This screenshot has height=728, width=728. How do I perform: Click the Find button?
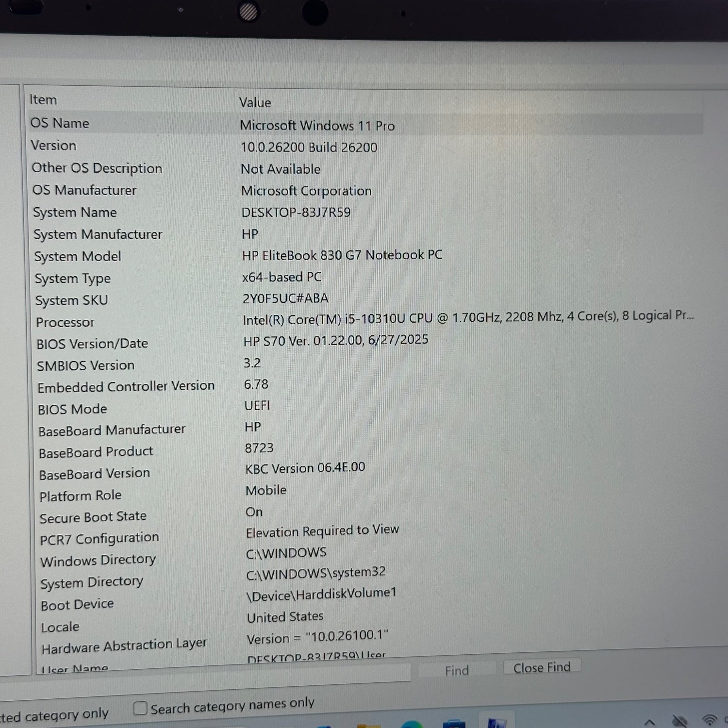(x=457, y=671)
